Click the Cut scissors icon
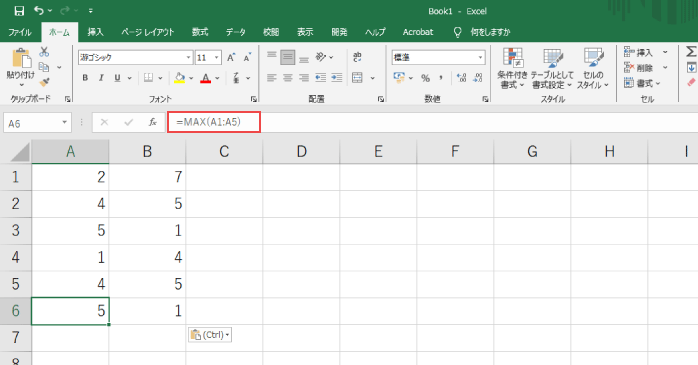The height and width of the screenshot is (365, 698). click(44, 52)
